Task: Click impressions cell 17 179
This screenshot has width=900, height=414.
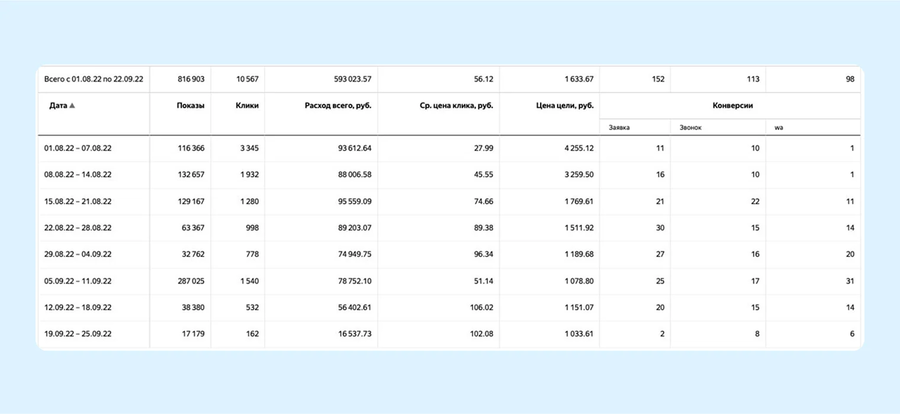Action: 193,334
